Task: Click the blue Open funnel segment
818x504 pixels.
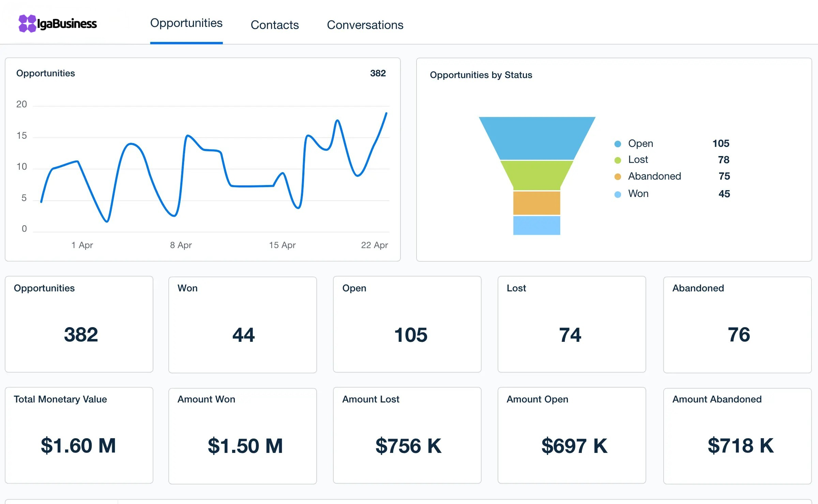Action: point(537,138)
